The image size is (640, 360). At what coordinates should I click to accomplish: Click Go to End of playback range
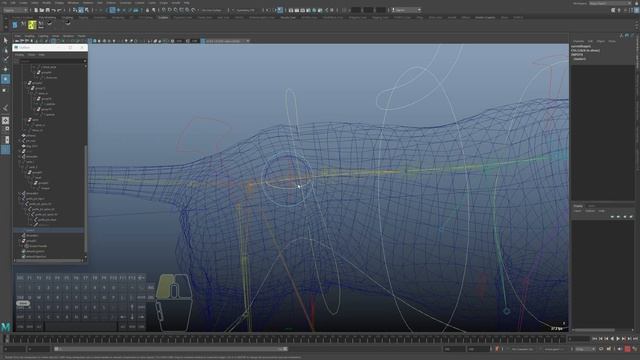635,339
